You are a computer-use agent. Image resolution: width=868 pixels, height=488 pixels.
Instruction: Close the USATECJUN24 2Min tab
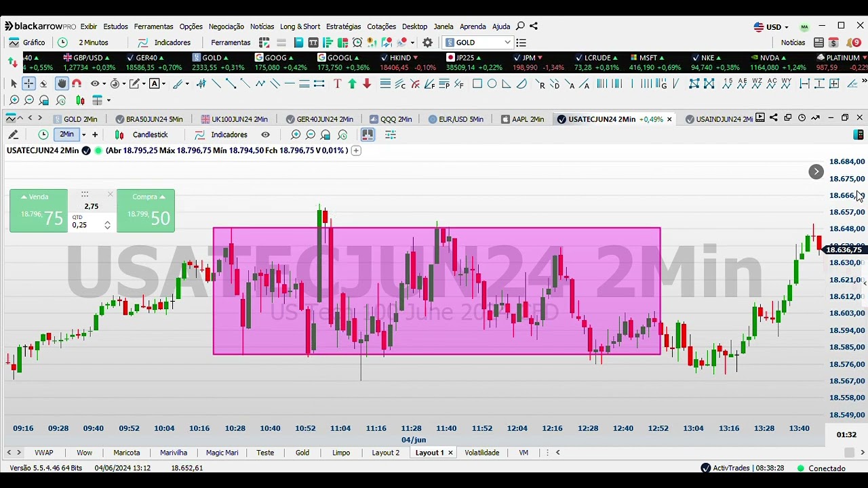(669, 119)
